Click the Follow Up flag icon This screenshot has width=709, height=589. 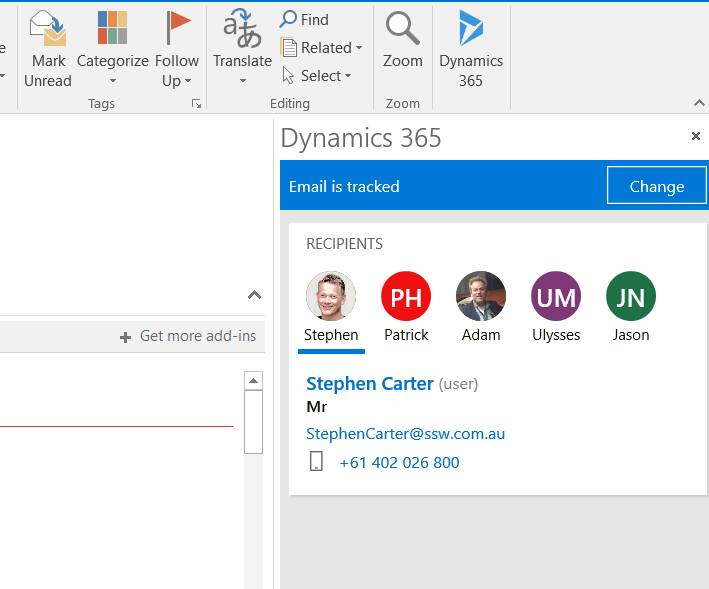[177, 29]
